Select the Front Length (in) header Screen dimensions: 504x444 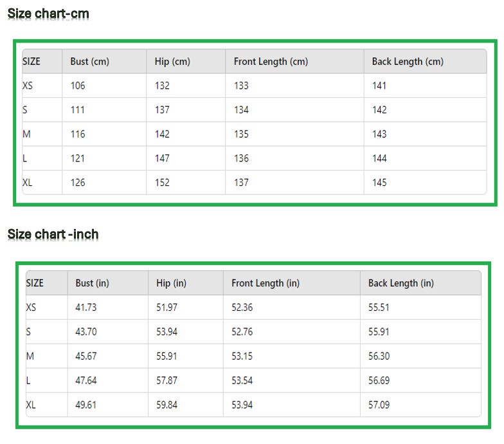(265, 283)
